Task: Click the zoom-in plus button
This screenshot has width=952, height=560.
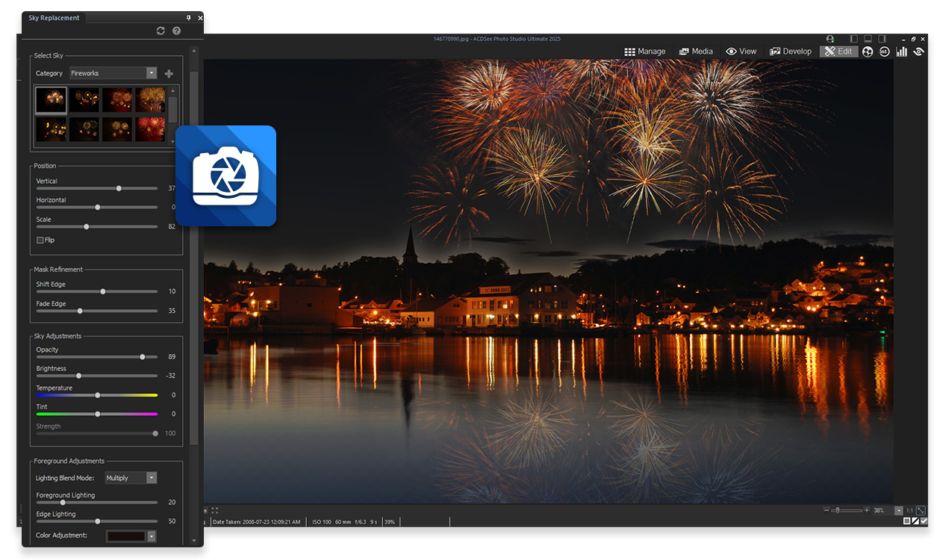Action: [x=866, y=511]
